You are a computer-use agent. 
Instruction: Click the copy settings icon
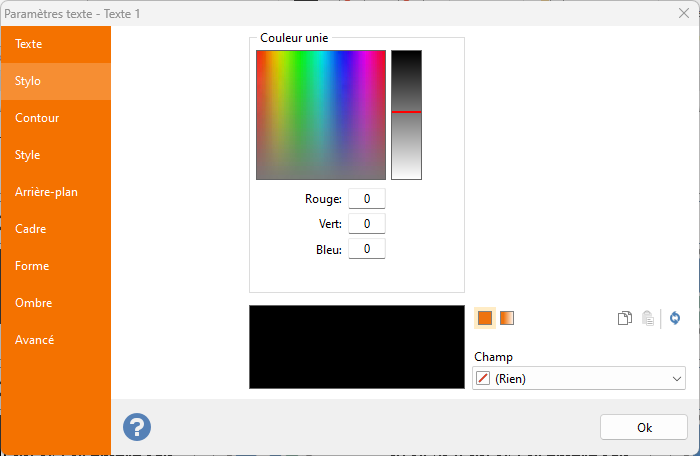click(x=625, y=318)
